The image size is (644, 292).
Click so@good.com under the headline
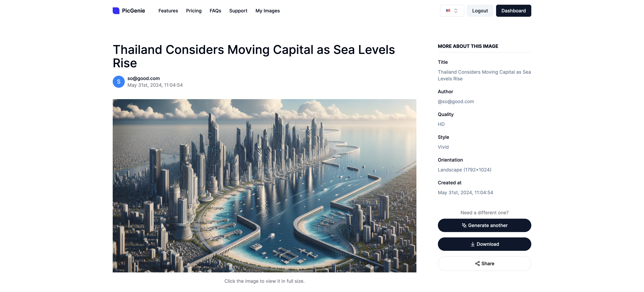coord(144,78)
